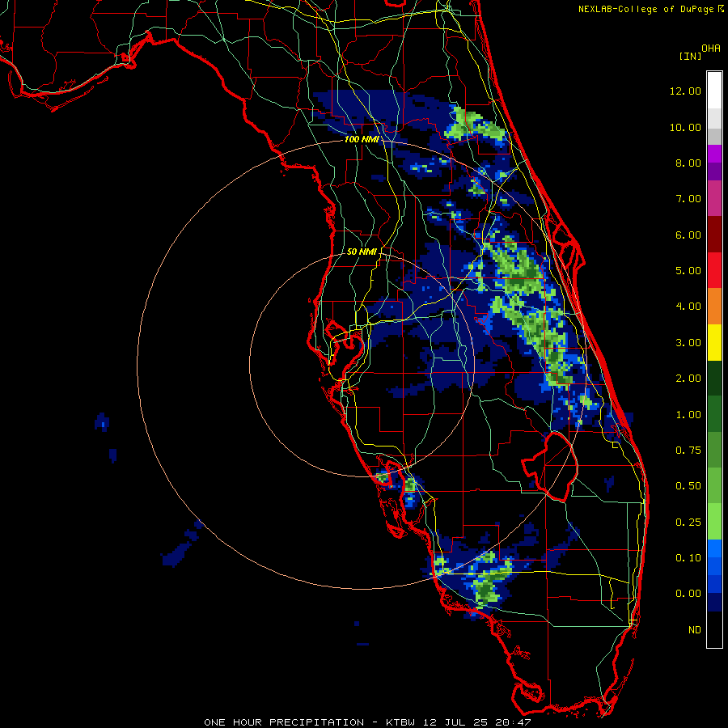The image size is (728, 728).
Task: Click the [IN] units label
Action: (x=690, y=56)
